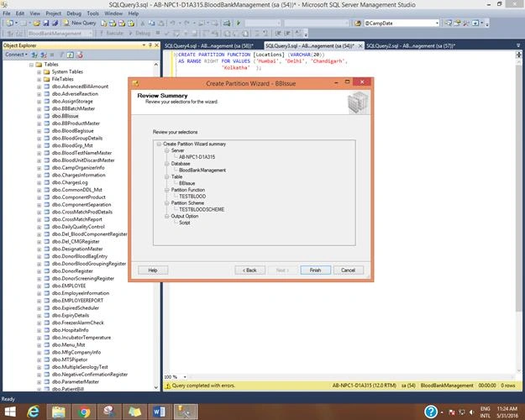Image resolution: width=525 pixels, height=420 pixels.
Task: Expand the dbo.BBIssue table node
Action: click(x=39, y=116)
